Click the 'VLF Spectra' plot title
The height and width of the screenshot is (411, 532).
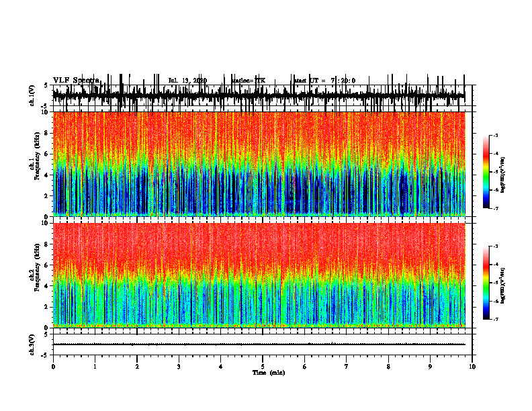tap(76, 81)
